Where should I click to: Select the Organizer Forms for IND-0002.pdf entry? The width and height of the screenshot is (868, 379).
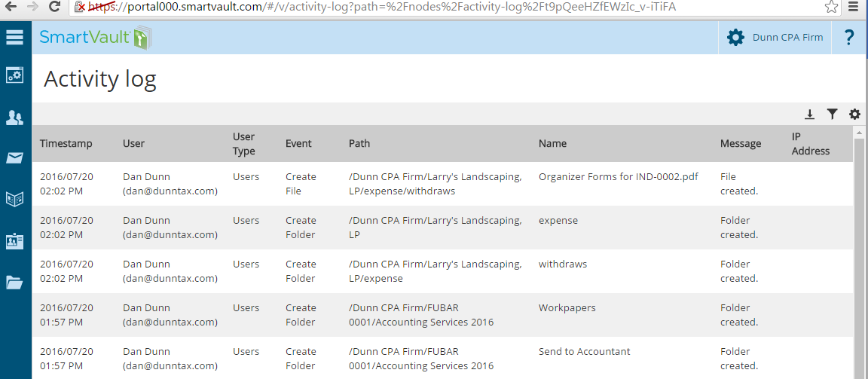[619, 177]
